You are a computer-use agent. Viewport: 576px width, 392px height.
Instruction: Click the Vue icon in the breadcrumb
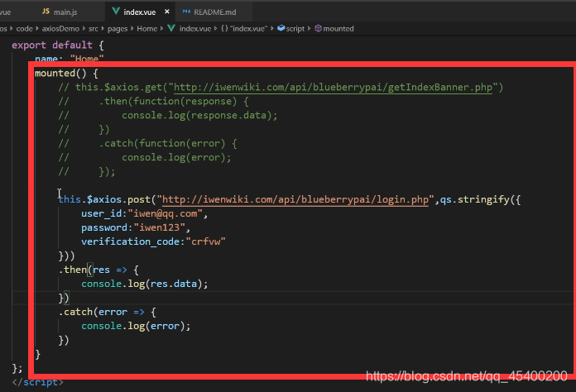click(171, 28)
